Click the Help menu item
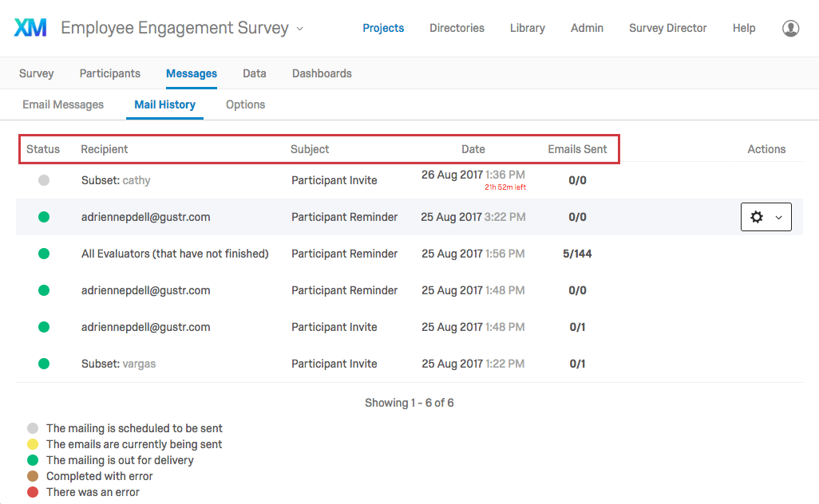Screen dimensions: 819x504 pyautogui.click(x=744, y=28)
